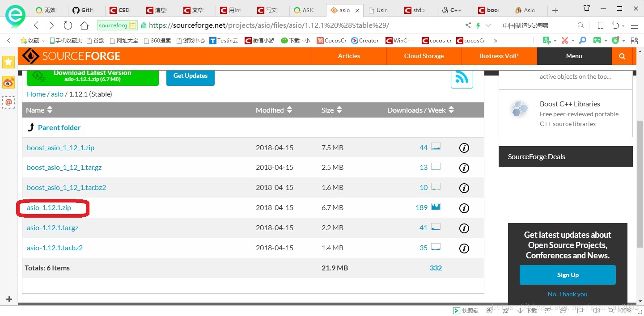Click the green shield yuan payment icon
The height and width of the screenshot is (316, 644).
[615, 40]
